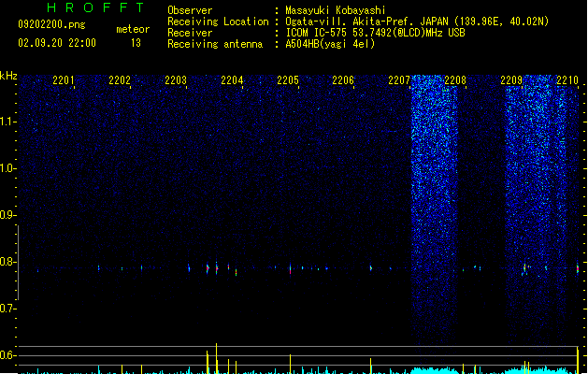Click the date stamp 02.09.20 22:00
Screen dimensions: 588x374
pyautogui.click(x=57, y=43)
